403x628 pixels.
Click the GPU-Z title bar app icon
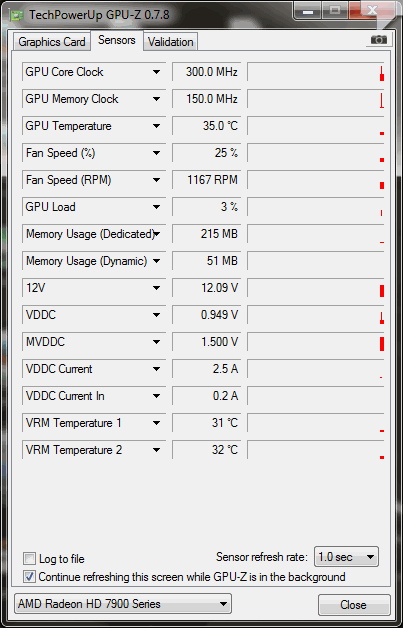pos(16,15)
